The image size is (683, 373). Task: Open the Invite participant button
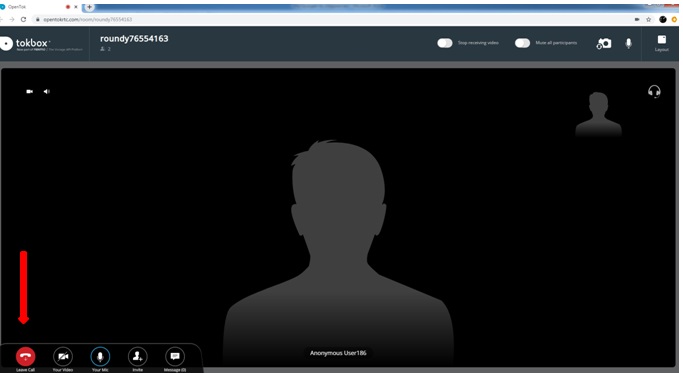138,356
